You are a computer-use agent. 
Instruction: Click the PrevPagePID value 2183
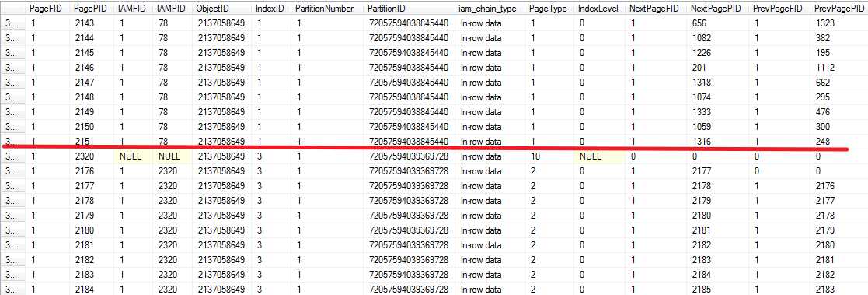coord(839,289)
